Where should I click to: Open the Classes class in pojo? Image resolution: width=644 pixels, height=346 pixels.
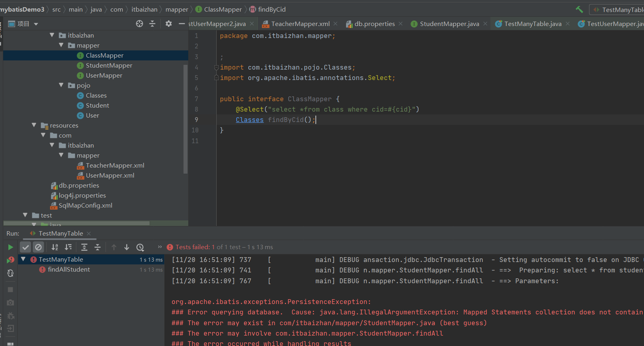[96, 96]
